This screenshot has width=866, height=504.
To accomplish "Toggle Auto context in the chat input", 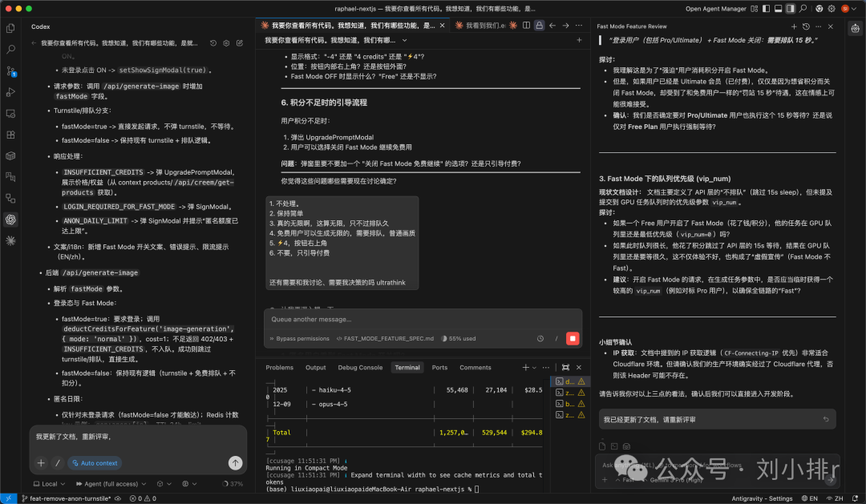I will click(x=94, y=462).
